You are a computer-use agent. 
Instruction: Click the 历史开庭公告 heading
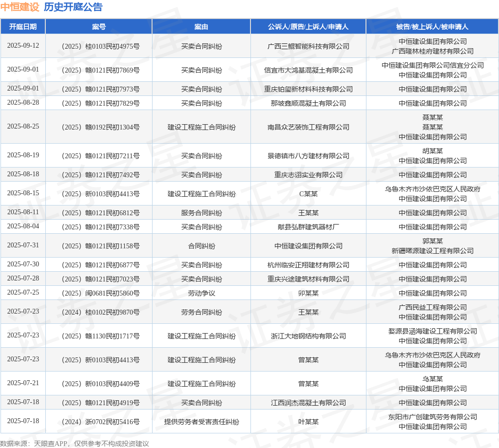[73, 7]
